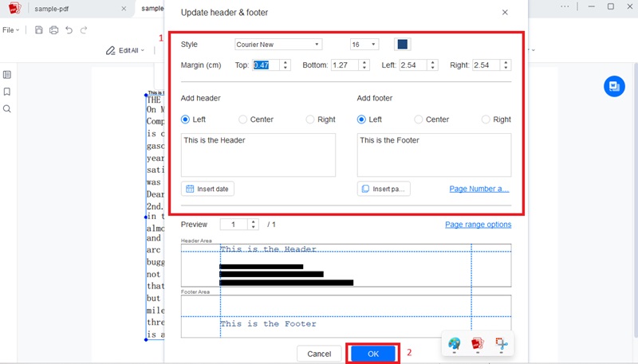Click the Insert page number button

(384, 189)
